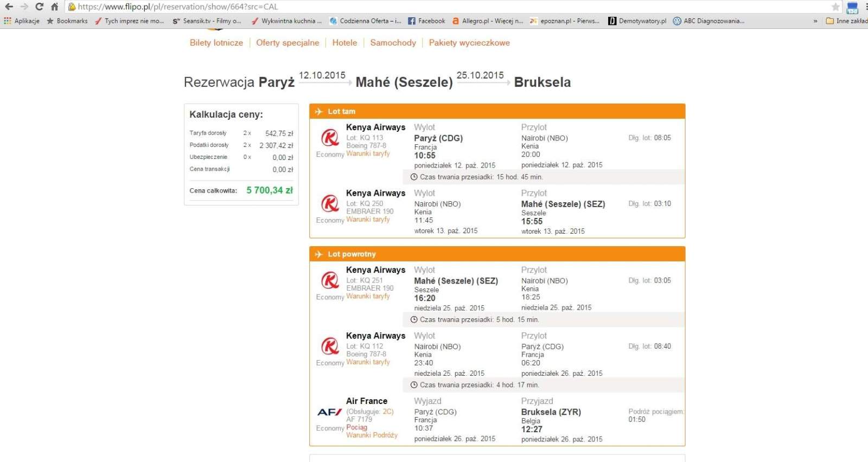Image resolution: width=868 pixels, height=462 pixels.
Task: Switch to Hotele section
Action: 344,43
